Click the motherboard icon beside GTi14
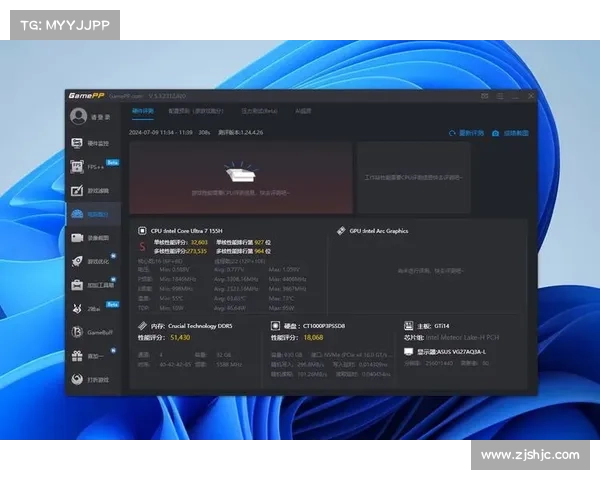600x480 pixels. point(408,326)
